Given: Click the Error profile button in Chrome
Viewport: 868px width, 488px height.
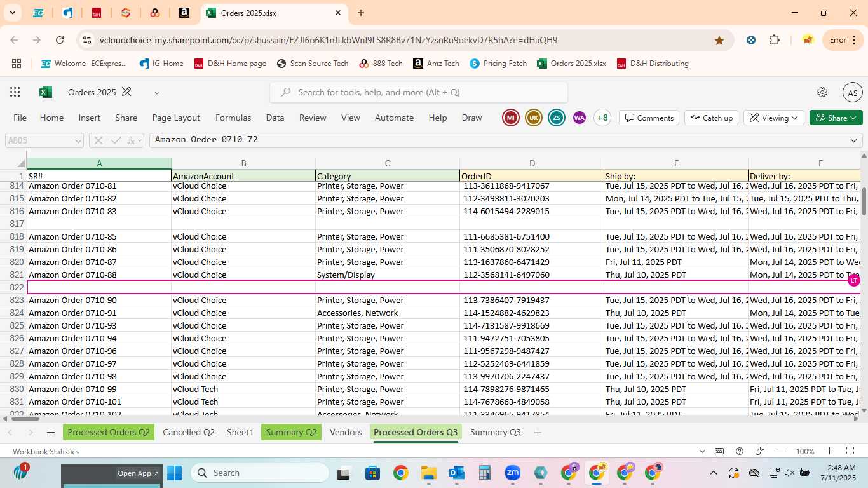Looking at the screenshot, I should point(842,40).
